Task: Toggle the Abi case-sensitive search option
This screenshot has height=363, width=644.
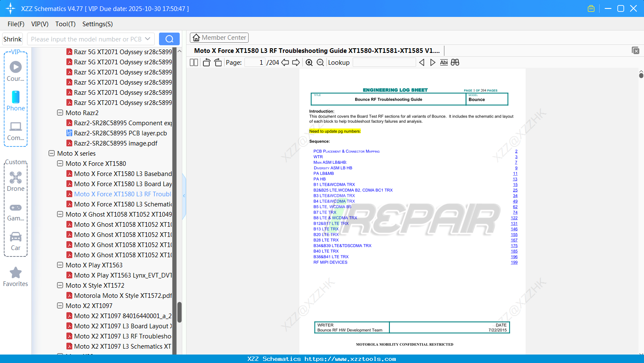Action: point(444,62)
